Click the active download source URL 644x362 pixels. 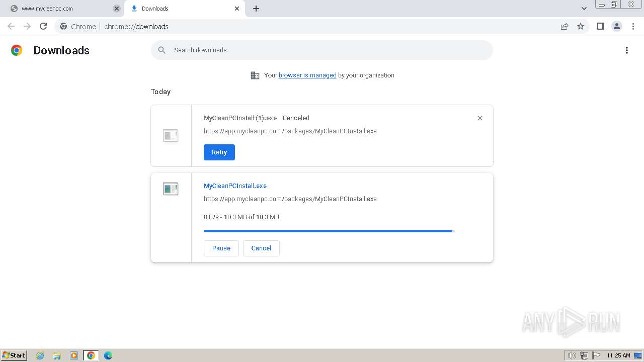pos(290,199)
